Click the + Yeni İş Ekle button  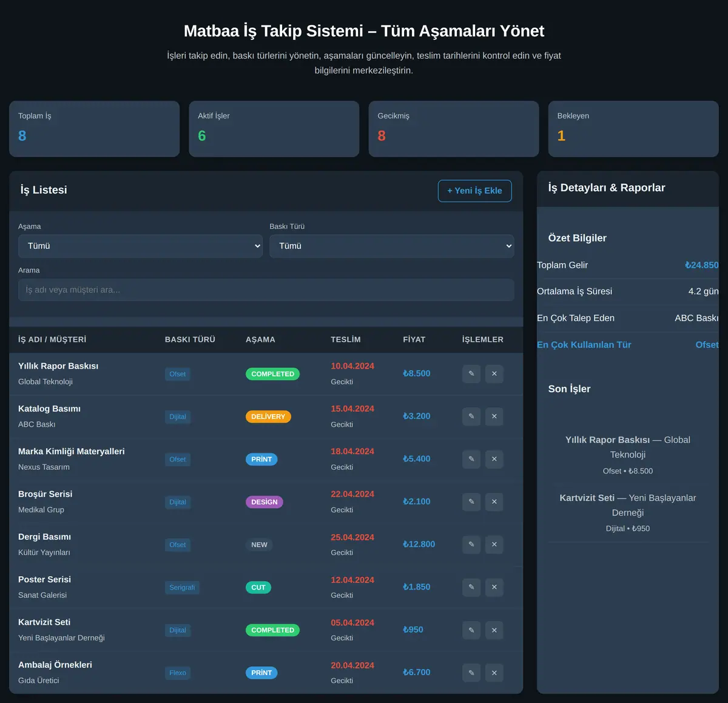(474, 191)
